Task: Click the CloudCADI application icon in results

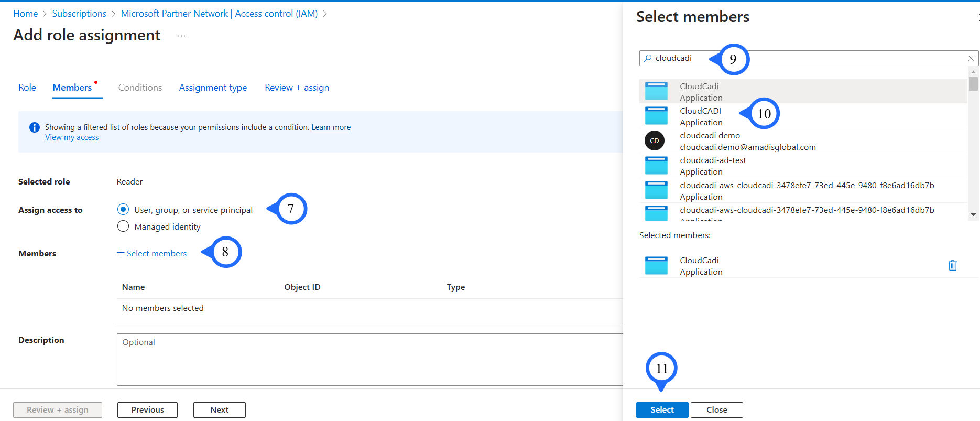Action: tap(656, 116)
